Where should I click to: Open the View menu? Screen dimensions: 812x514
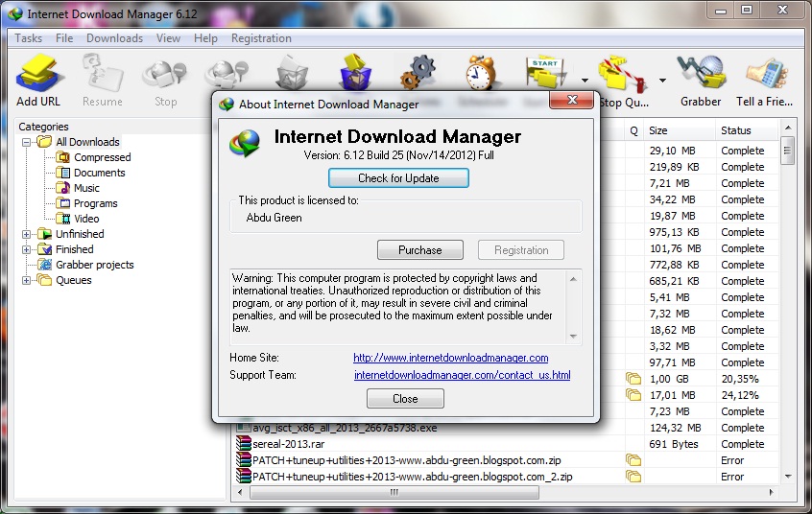tap(168, 38)
